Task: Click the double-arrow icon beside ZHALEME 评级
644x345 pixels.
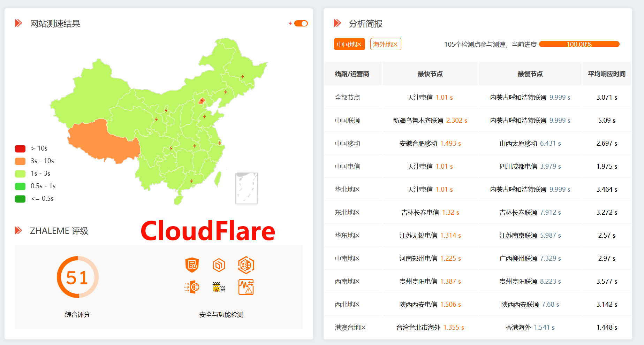Action: coord(18,230)
